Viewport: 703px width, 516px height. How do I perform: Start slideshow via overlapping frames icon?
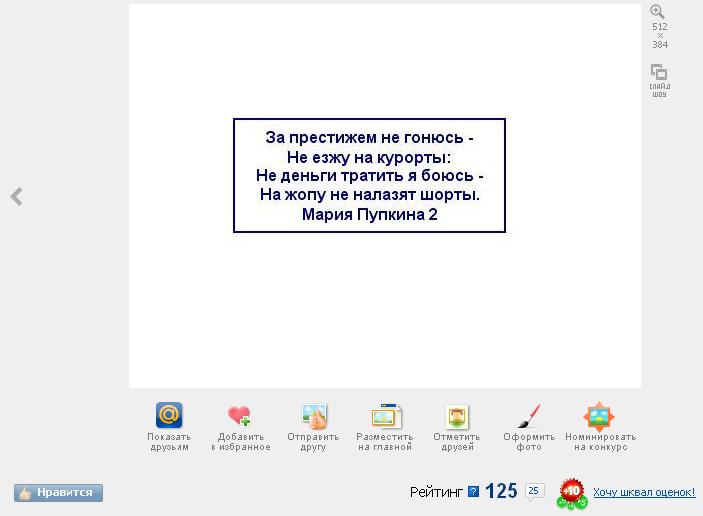coord(659,72)
